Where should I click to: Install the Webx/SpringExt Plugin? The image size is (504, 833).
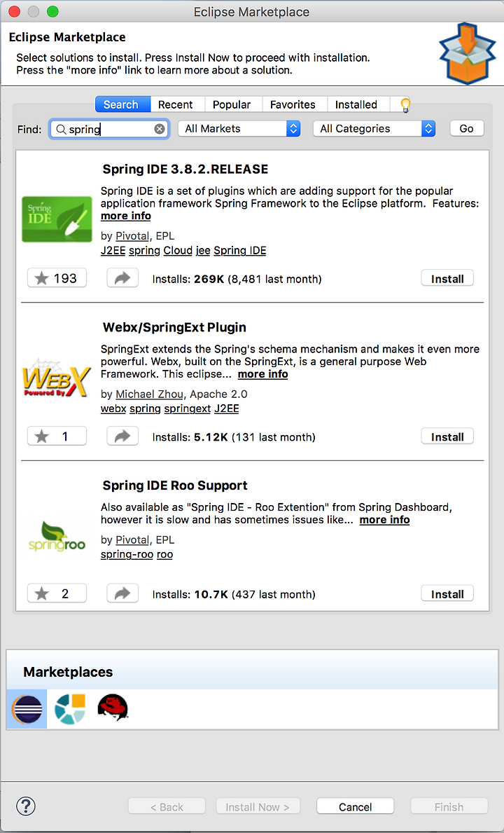[447, 436]
